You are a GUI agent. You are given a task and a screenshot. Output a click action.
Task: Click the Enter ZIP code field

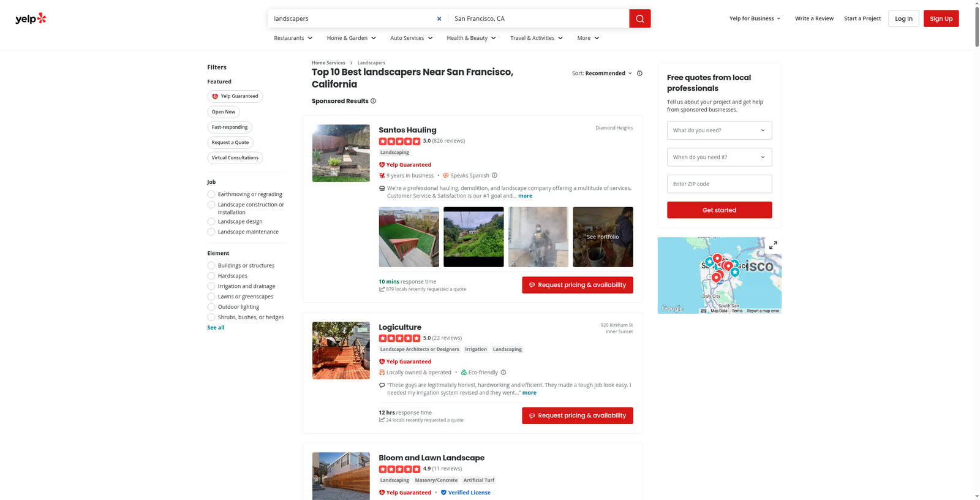click(x=719, y=184)
